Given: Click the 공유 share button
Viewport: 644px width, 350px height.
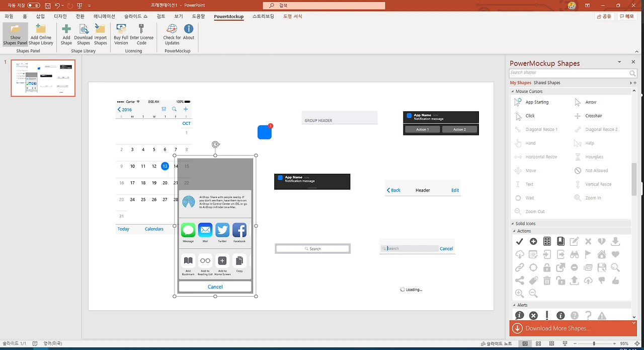Looking at the screenshot, I should 604,17.
